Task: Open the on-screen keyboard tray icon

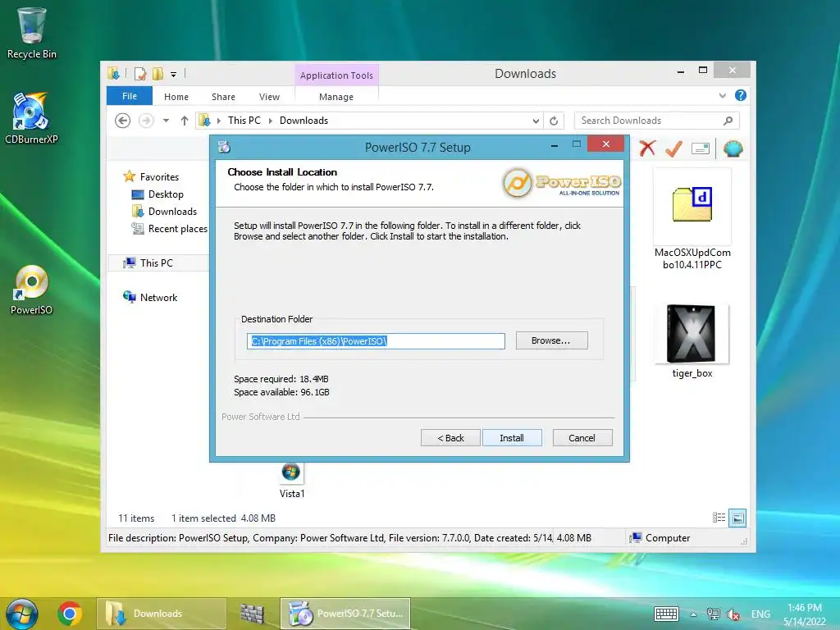Action: pos(666,614)
